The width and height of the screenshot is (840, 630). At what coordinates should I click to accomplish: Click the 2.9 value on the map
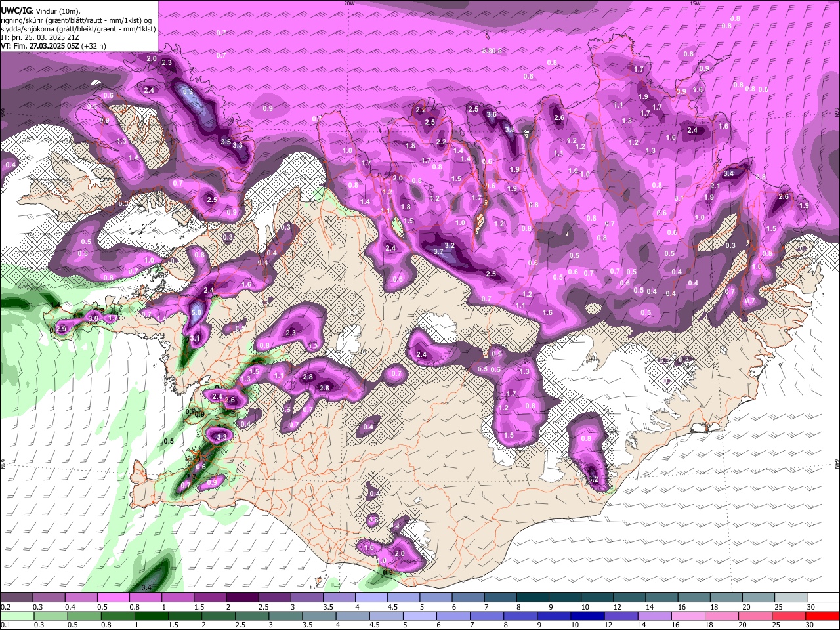point(62,329)
